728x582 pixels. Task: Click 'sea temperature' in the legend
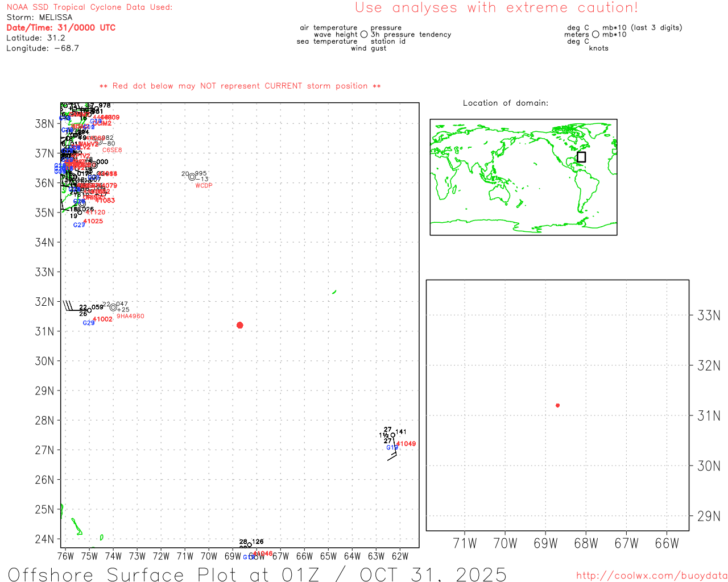tap(327, 41)
